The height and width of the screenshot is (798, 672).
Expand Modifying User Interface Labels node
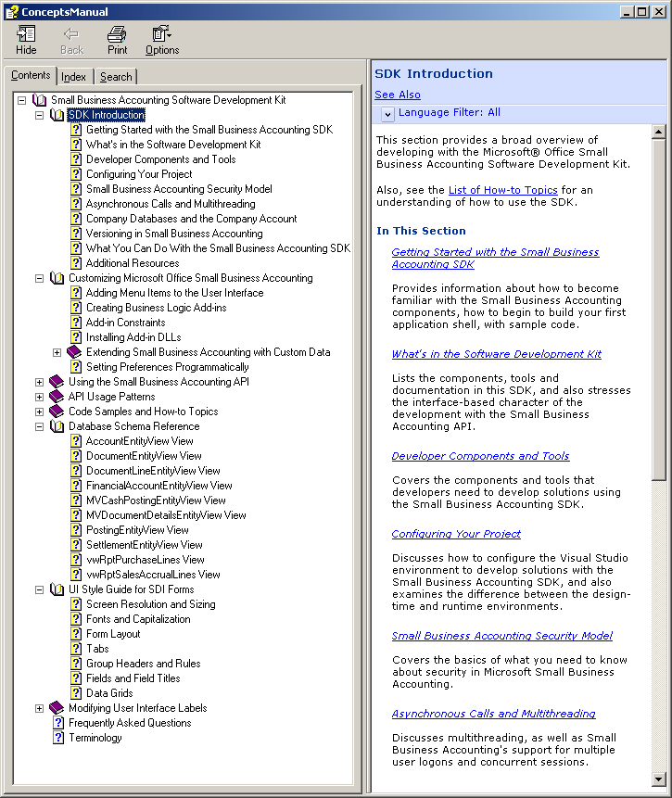click(x=39, y=708)
